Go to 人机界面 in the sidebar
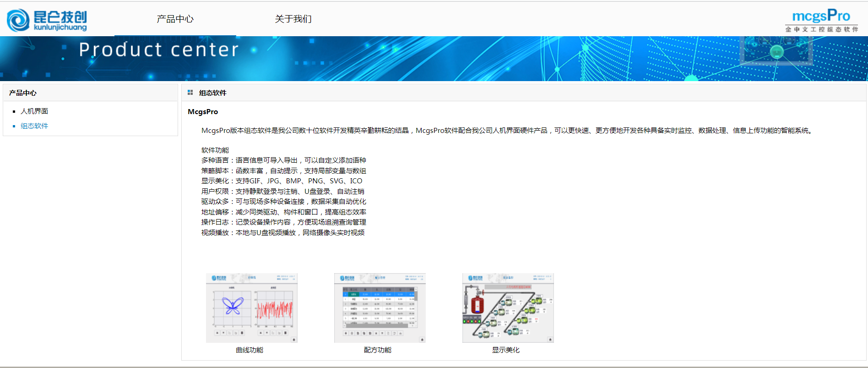Viewport: 868px width, 368px height. point(34,111)
